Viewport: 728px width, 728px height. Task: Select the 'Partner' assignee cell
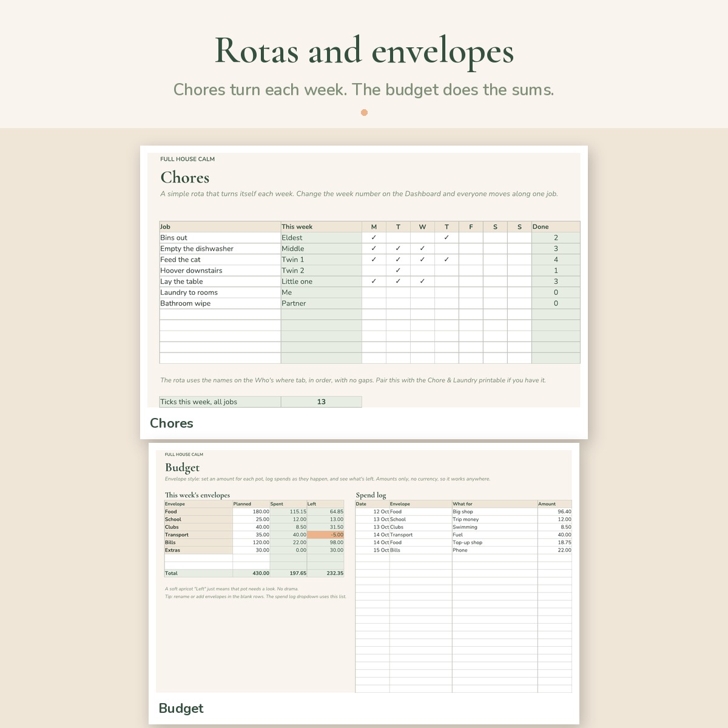click(x=322, y=303)
